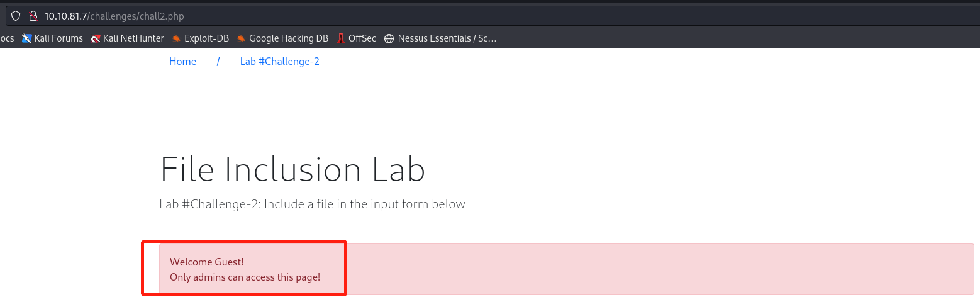The height and width of the screenshot is (307, 980).
Task: Click the File Inclusion Lab heading
Action: click(x=292, y=170)
